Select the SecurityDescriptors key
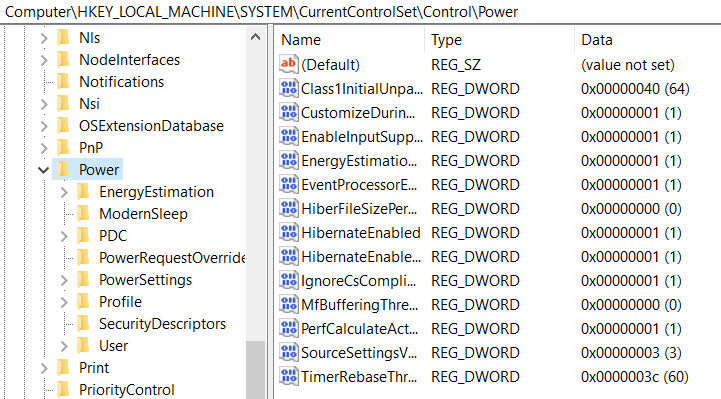721x399 pixels. point(162,324)
